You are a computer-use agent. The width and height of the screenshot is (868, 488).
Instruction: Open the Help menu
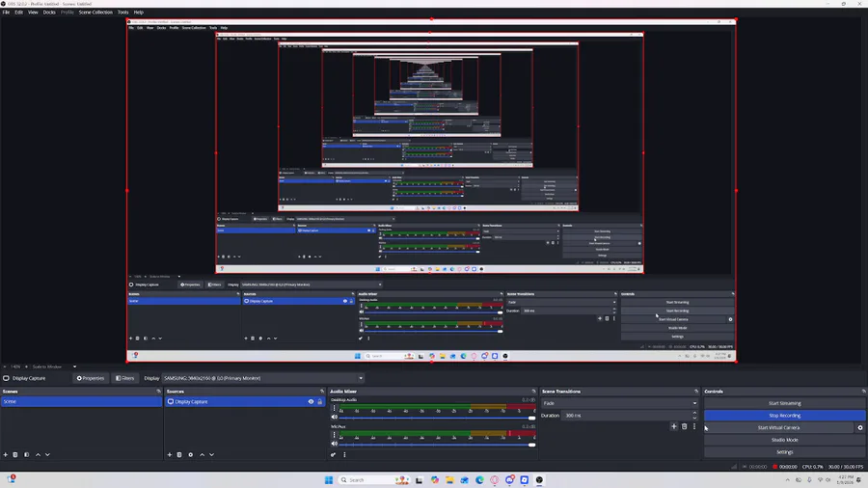pyautogui.click(x=138, y=13)
